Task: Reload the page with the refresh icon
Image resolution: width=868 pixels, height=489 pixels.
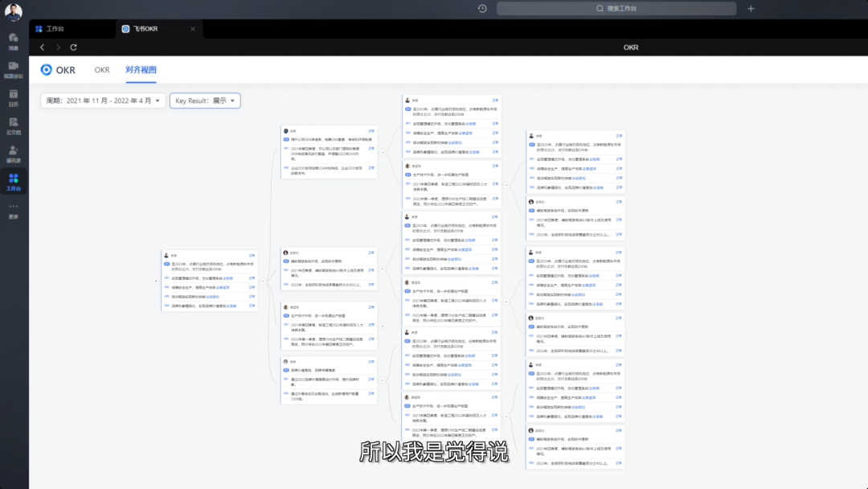Action: 74,47
